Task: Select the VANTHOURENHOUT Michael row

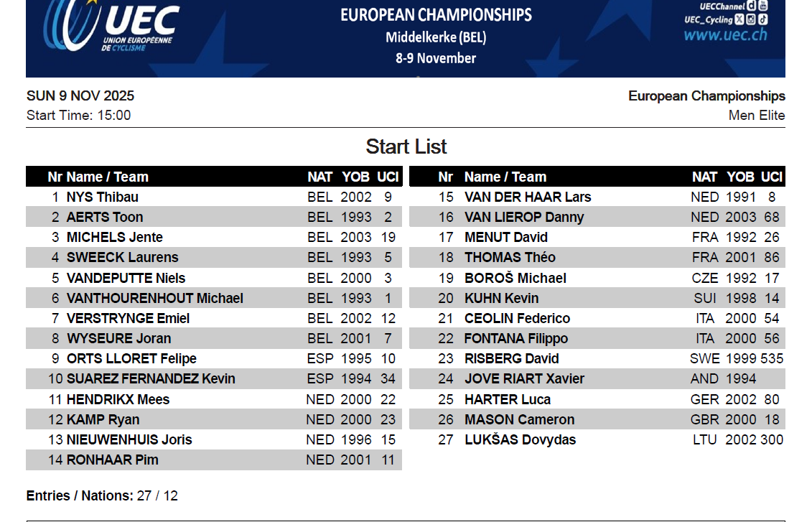Action: point(154,298)
